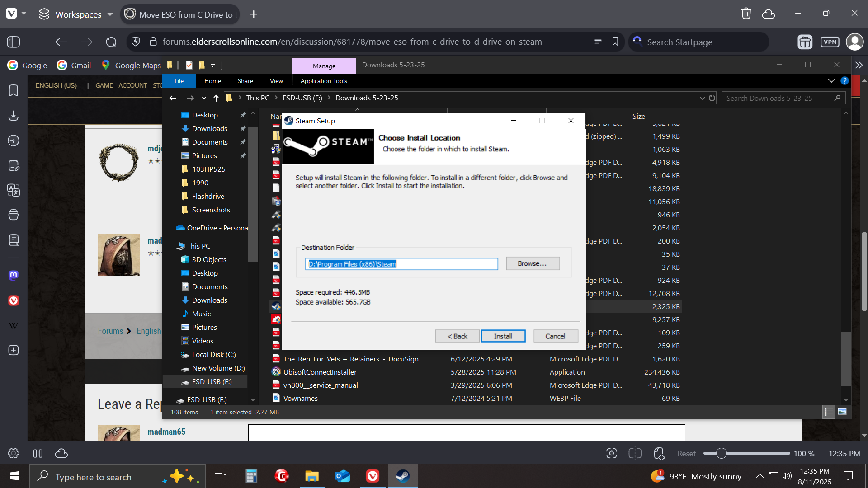
Task: Open Wikipedia web panel in sidebar
Action: 14,325
